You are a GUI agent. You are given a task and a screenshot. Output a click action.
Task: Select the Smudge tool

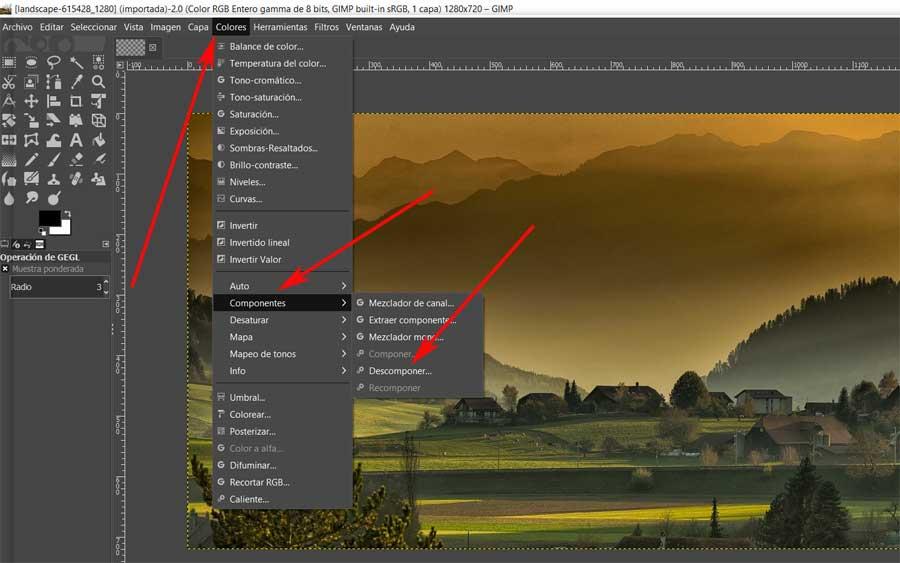pos(31,199)
